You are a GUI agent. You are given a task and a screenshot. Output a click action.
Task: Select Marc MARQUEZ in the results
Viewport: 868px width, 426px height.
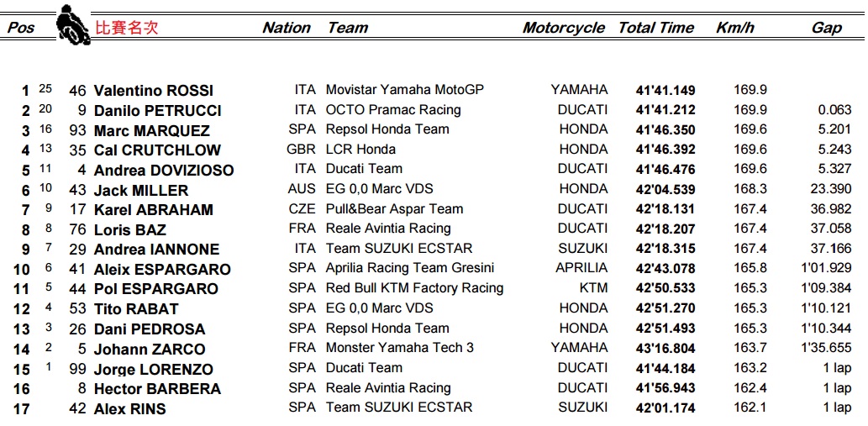coord(152,131)
